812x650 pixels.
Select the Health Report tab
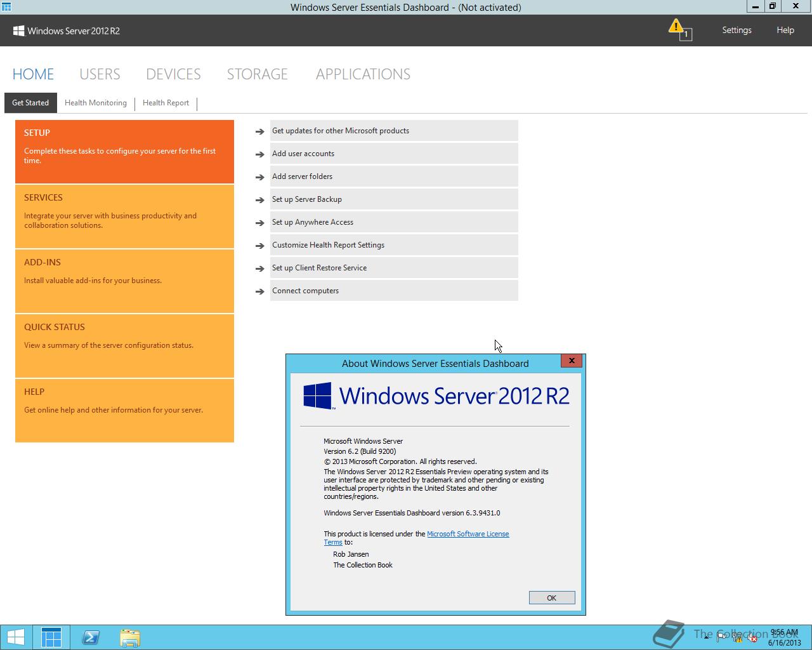166,103
